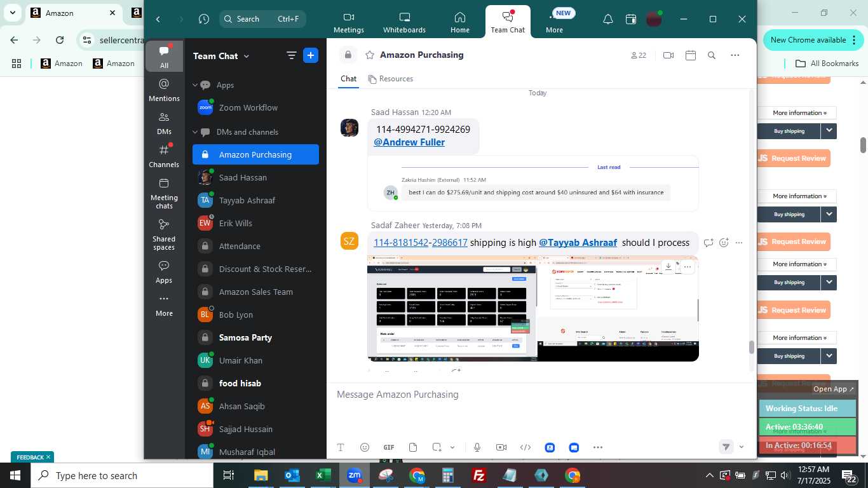This screenshot has height=488, width=868.
Task: Open Apps in the left sidebar
Action: (164, 272)
